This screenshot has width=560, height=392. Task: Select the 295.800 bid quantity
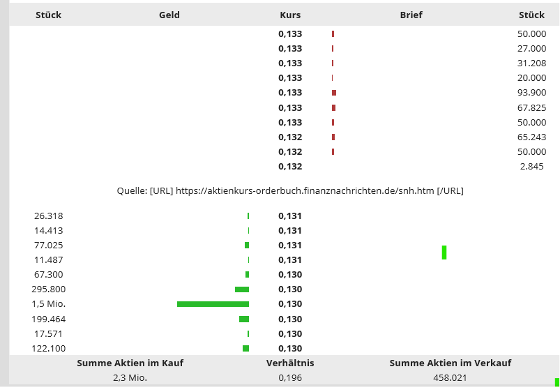(48, 289)
